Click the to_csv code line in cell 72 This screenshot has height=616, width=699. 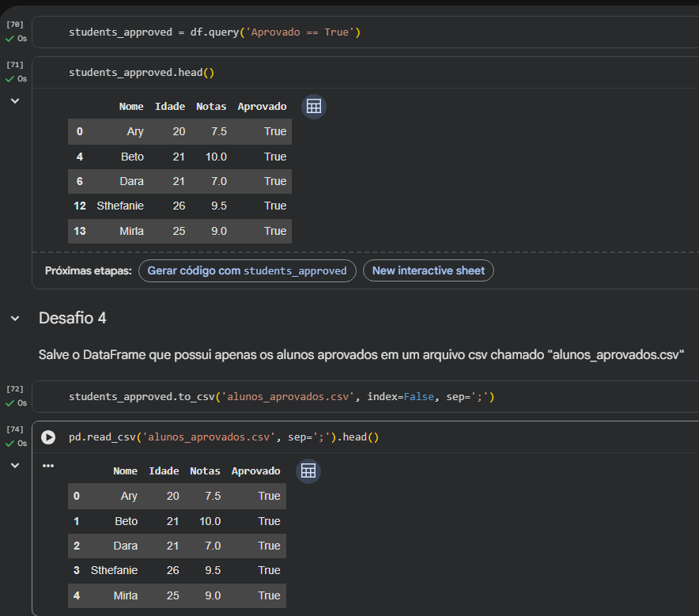tap(281, 397)
